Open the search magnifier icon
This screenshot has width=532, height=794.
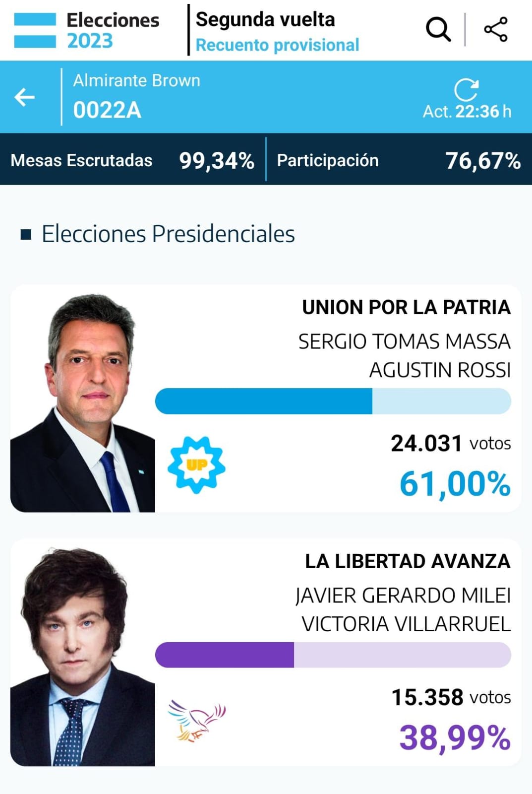pos(439,30)
